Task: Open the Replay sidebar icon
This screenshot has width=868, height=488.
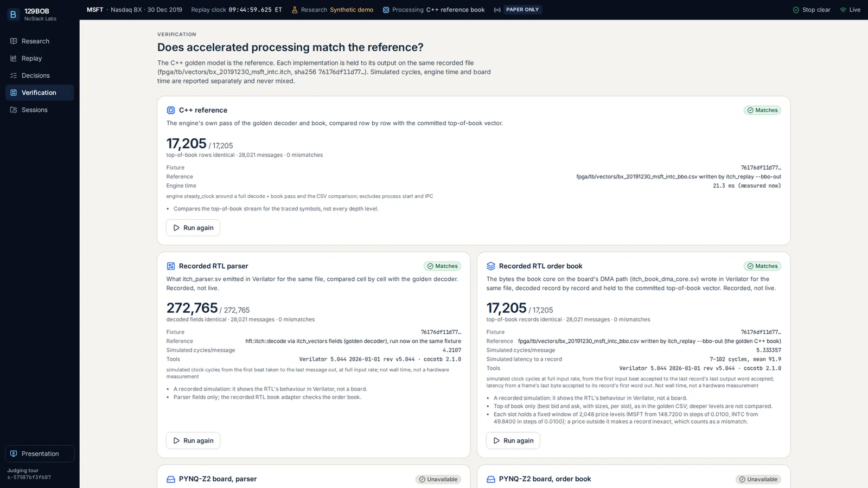Action: click(x=14, y=59)
